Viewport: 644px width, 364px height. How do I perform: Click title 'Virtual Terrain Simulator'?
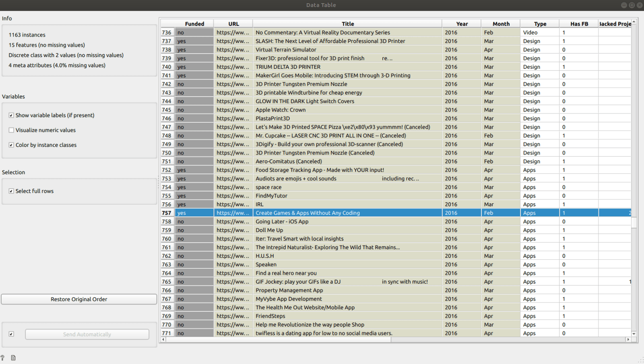286,49
